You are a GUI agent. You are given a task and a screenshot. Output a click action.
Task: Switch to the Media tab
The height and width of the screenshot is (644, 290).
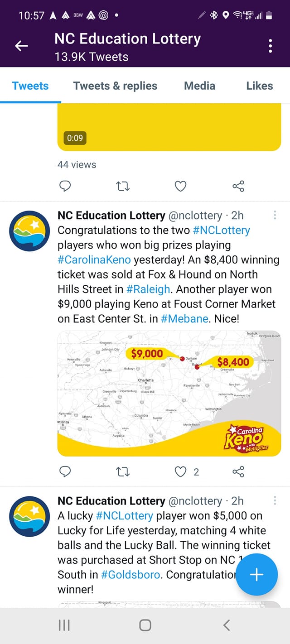199,86
